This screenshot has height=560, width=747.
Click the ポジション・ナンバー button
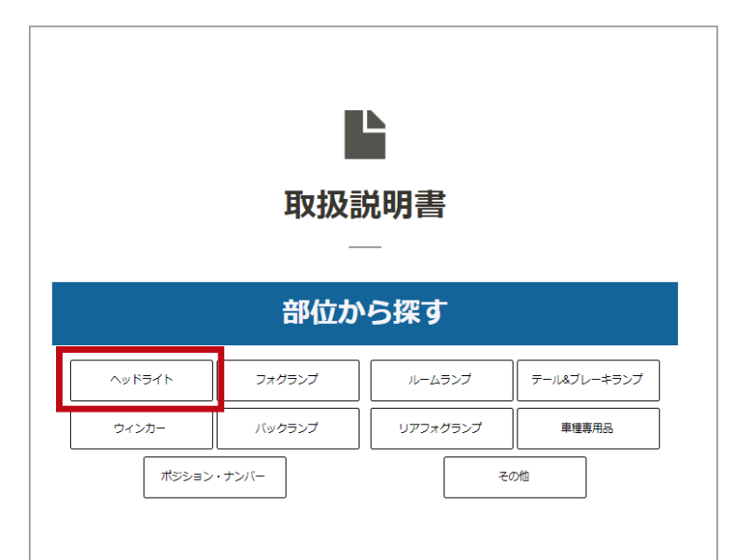click(x=215, y=477)
